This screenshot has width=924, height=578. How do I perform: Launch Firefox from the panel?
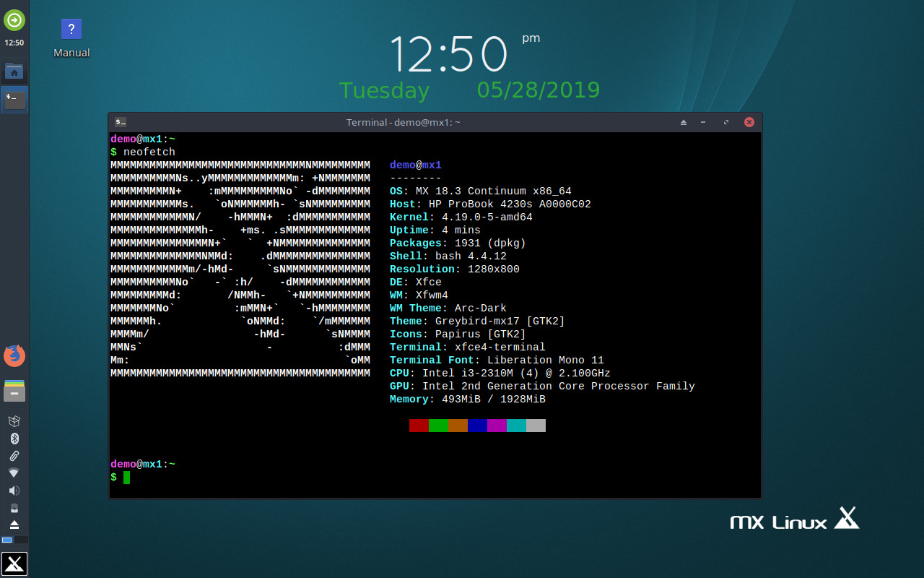point(14,355)
